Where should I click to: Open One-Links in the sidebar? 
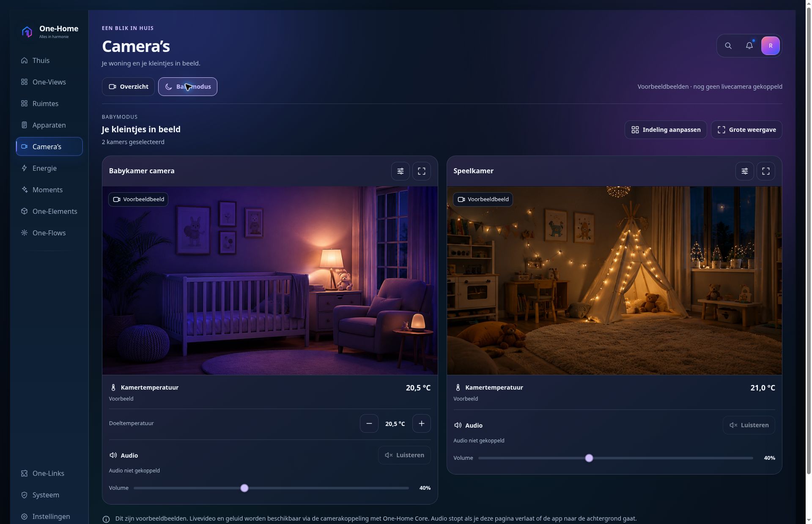(x=49, y=473)
